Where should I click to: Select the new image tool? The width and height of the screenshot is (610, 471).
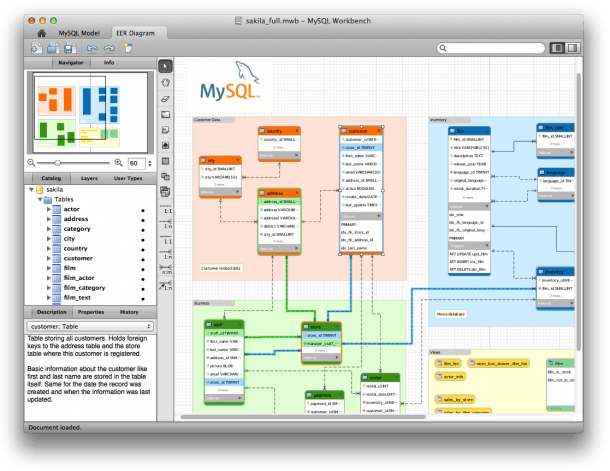[x=165, y=145]
